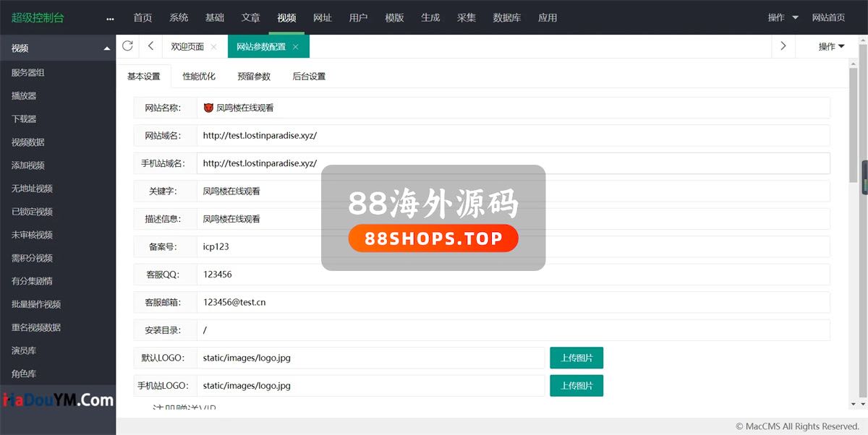
Task: Open the 操作 dropdown in top navigation
Action: pos(783,17)
